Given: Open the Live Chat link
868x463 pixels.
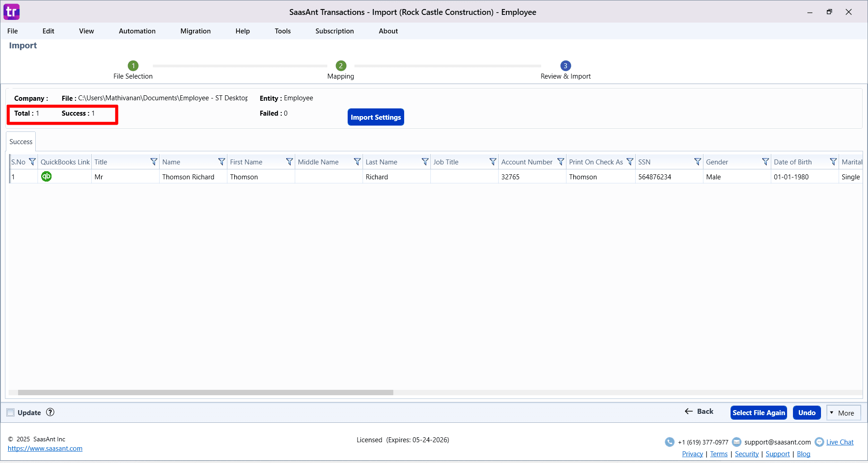Looking at the screenshot, I should [x=840, y=442].
